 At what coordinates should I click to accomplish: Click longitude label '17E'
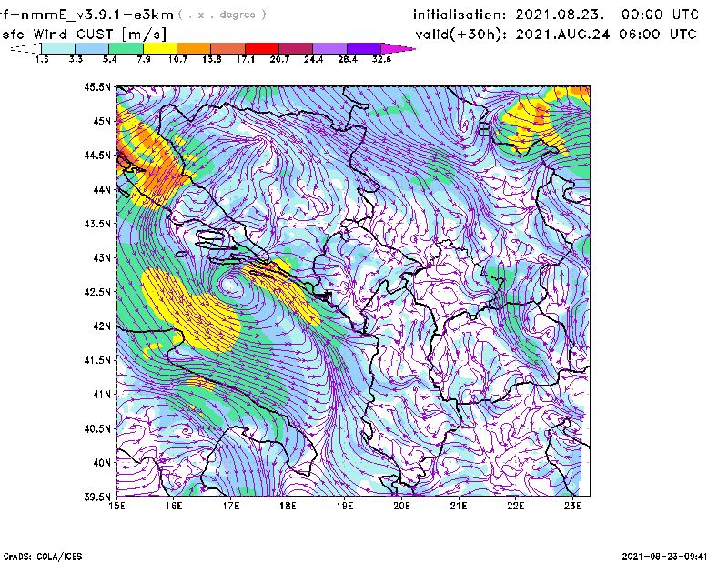[231, 506]
